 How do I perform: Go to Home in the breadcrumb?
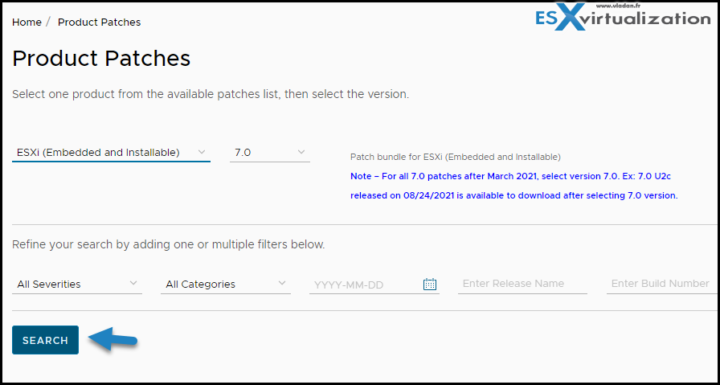[27, 22]
